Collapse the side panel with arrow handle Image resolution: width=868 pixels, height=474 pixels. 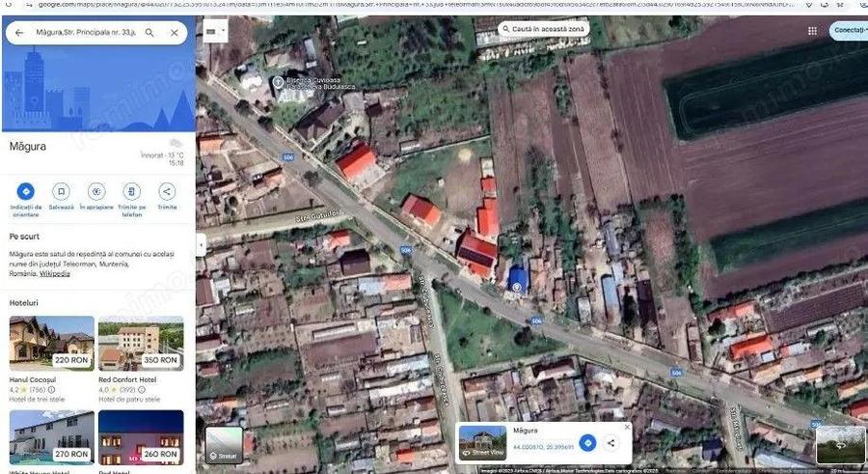pyautogui.click(x=201, y=245)
